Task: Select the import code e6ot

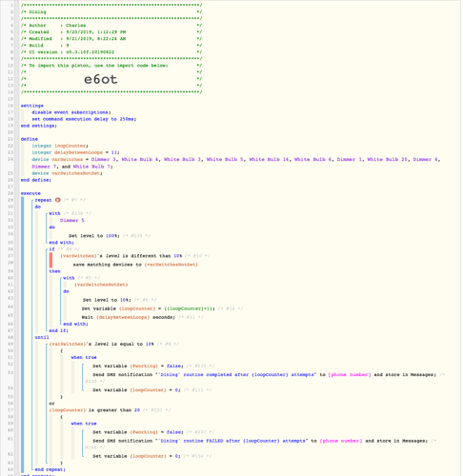Action: click(101, 79)
